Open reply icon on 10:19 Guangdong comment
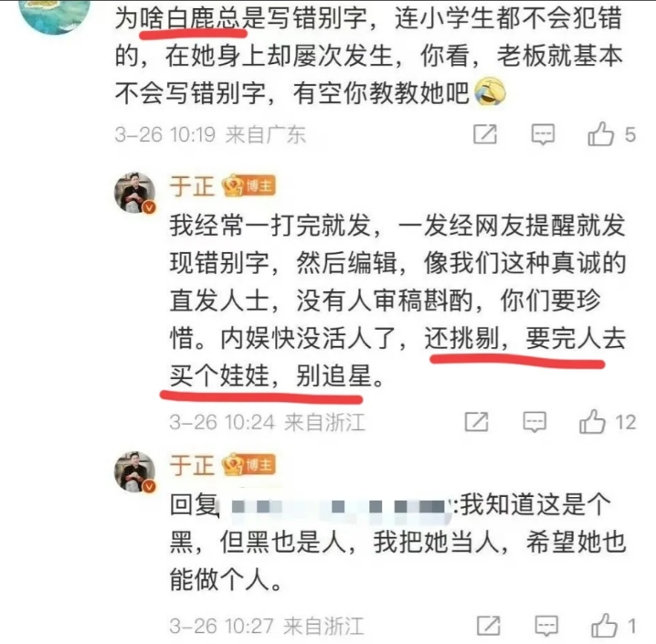656x644 pixels. (543, 134)
